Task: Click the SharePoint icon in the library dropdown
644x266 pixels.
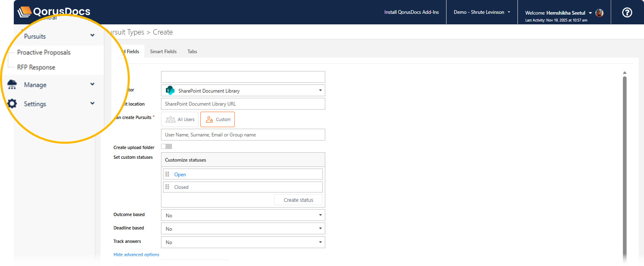Action: pyautogui.click(x=170, y=91)
